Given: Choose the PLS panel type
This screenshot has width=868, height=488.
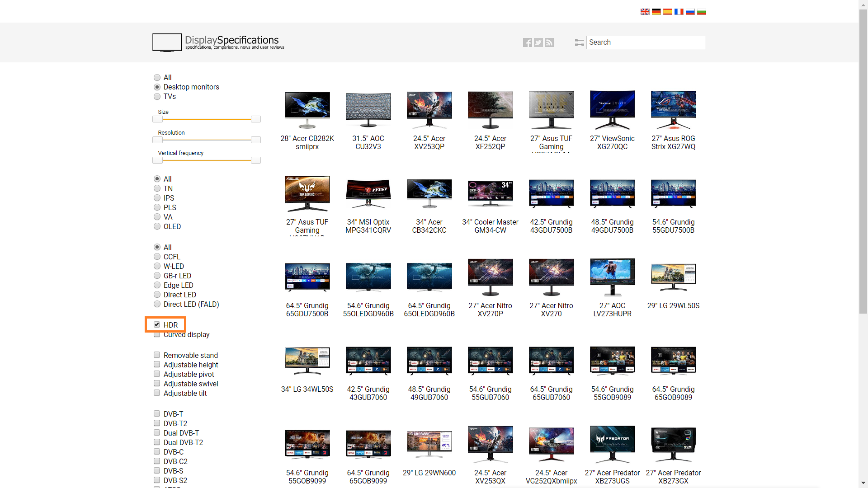Looking at the screenshot, I should click(x=157, y=208).
